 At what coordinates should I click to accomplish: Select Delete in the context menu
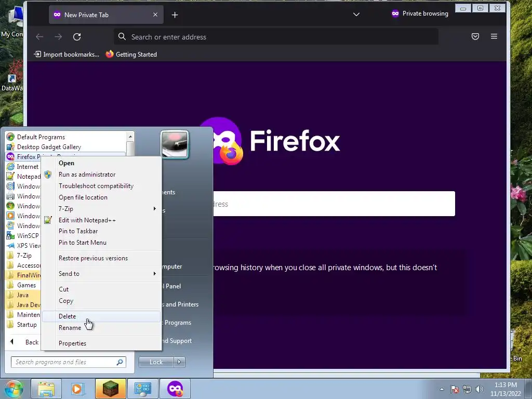click(101, 316)
